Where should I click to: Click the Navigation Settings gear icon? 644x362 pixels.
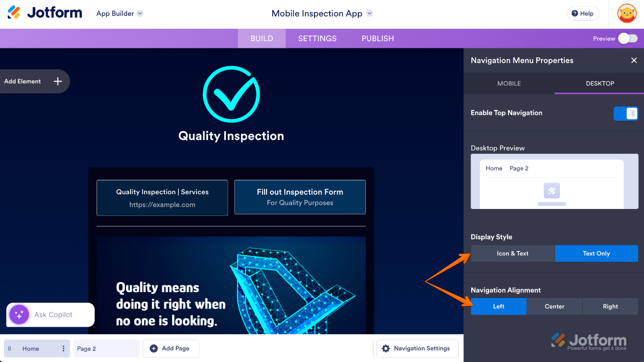(386, 349)
